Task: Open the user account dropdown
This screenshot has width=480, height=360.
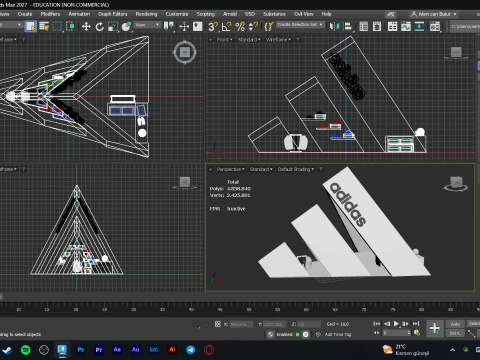Action: (x=434, y=14)
